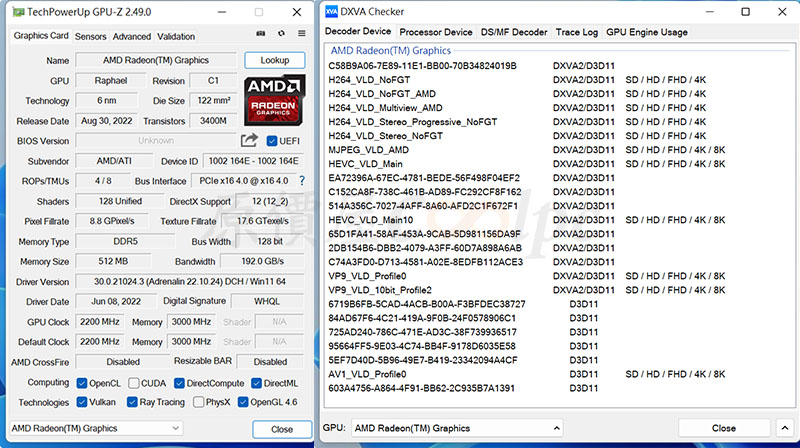The height and width of the screenshot is (448, 800).
Task: Open the GPU Engine Usage tab
Action: pos(646,32)
